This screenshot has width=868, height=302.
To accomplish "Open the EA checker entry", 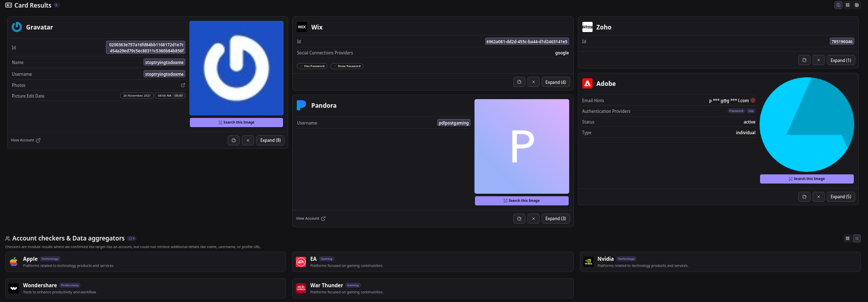I will 433,262.
